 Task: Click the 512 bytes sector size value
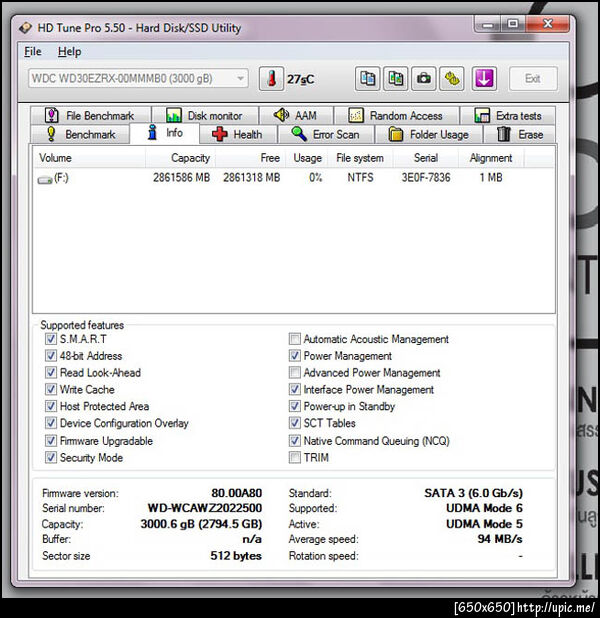point(236,556)
